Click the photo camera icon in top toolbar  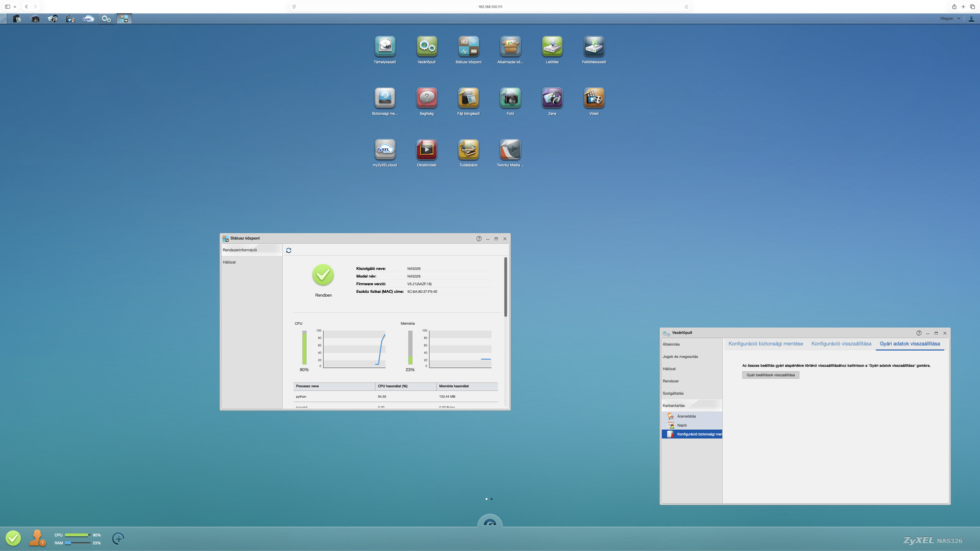click(x=35, y=19)
